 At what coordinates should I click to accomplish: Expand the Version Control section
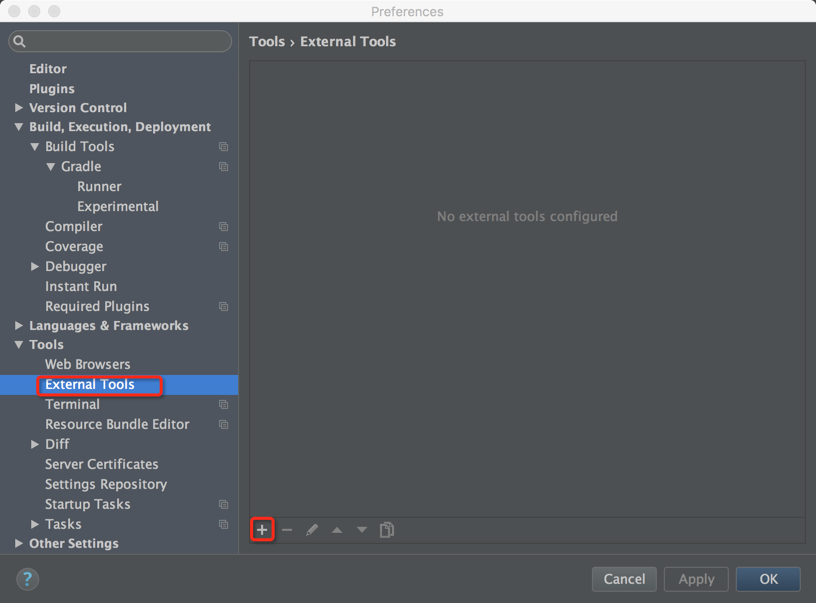[19, 108]
